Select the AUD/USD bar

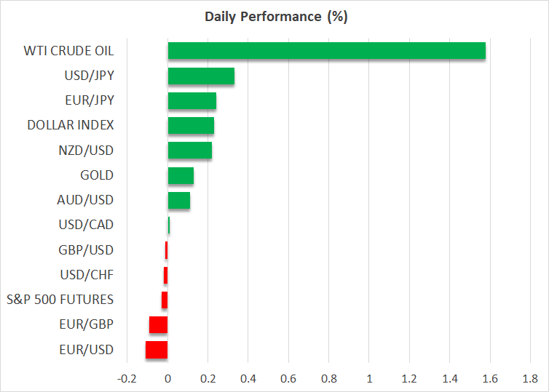178,200
